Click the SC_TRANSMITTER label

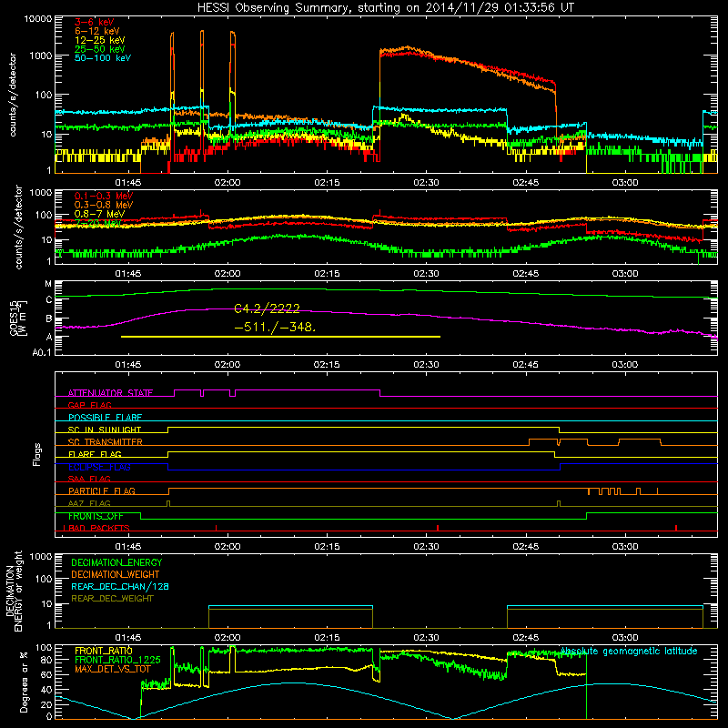click(x=106, y=442)
